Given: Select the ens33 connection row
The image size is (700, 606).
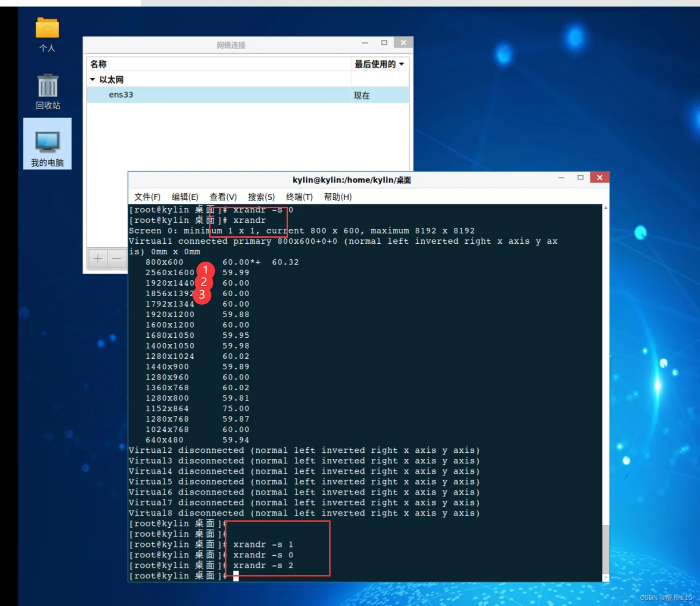Looking at the screenshot, I should [248, 95].
